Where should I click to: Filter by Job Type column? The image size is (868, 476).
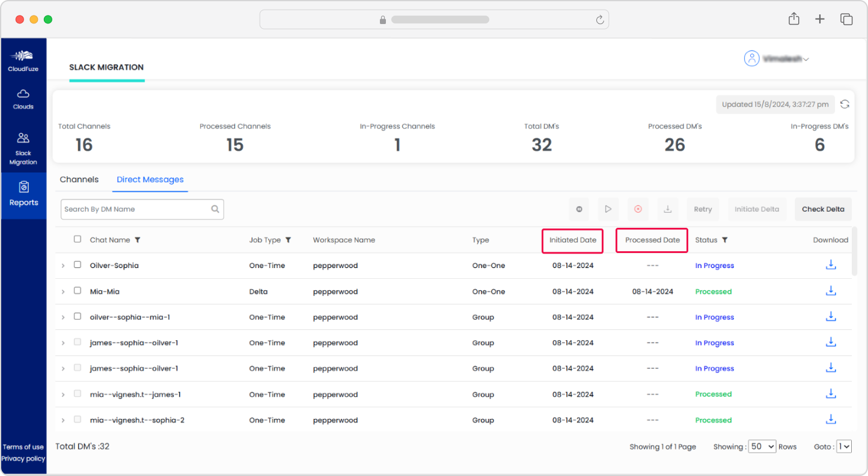tap(288, 240)
